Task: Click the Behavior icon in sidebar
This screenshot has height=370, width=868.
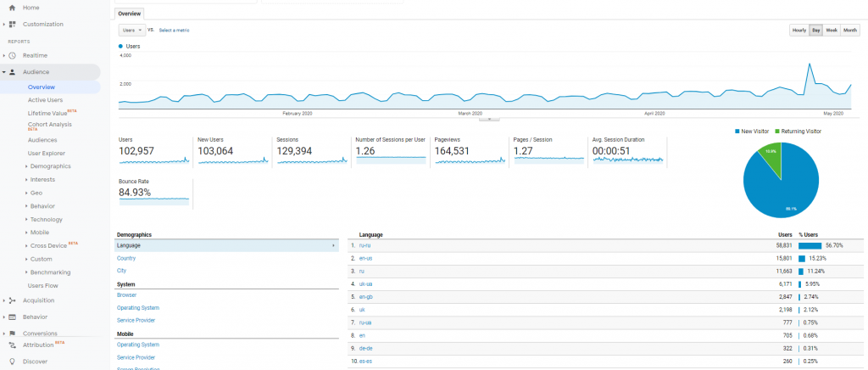Action: pos(13,317)
